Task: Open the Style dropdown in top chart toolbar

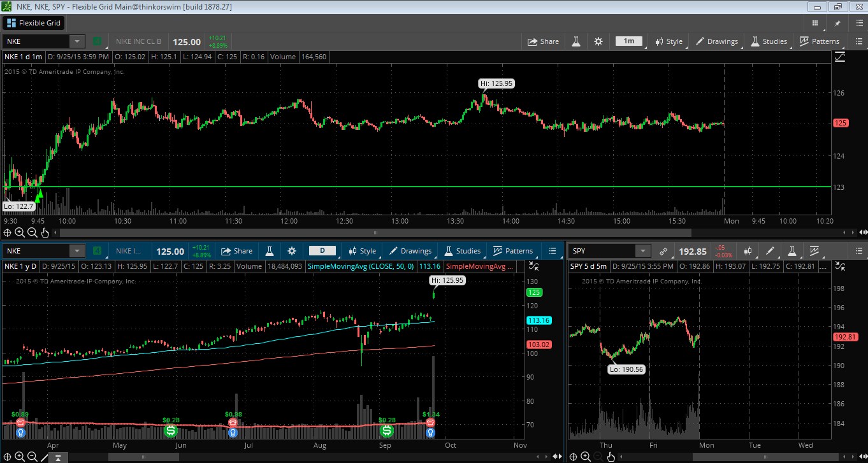Action: pyautogui.click(x=669, y=41)
